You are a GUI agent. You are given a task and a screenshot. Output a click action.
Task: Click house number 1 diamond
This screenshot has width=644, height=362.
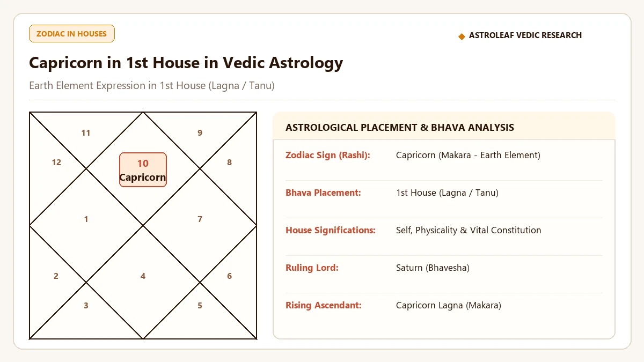coord(86,219)
